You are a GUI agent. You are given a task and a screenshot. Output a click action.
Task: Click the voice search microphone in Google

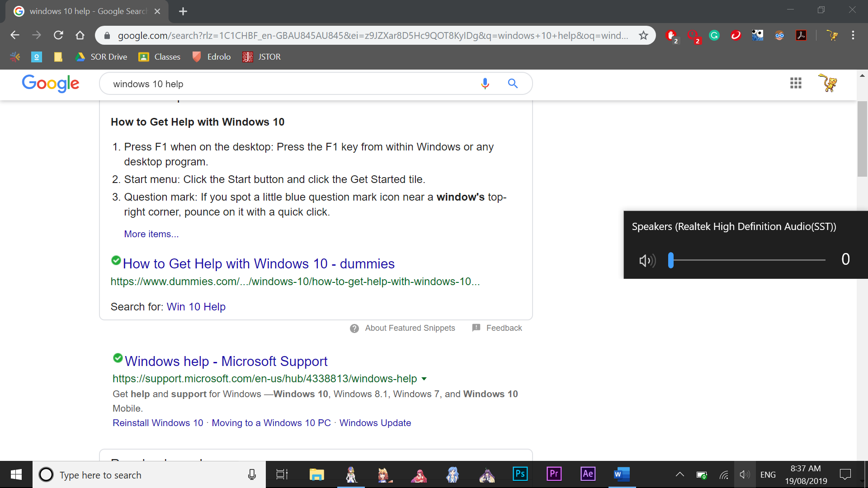(x=485, y=84)
